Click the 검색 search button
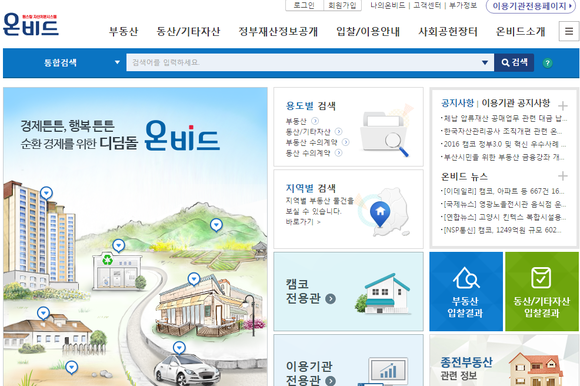Viewport: 580px width, 386px height. pos(514,62)
